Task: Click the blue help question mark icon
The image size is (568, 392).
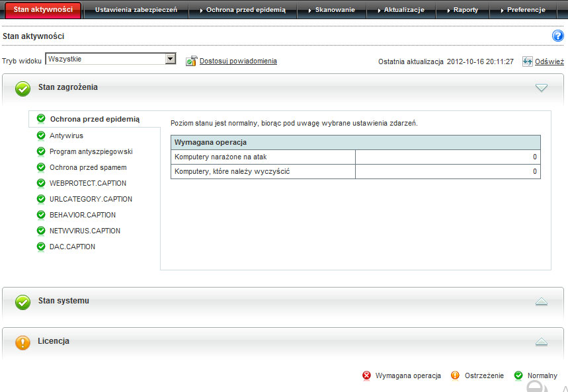Action: click(557, 36)
